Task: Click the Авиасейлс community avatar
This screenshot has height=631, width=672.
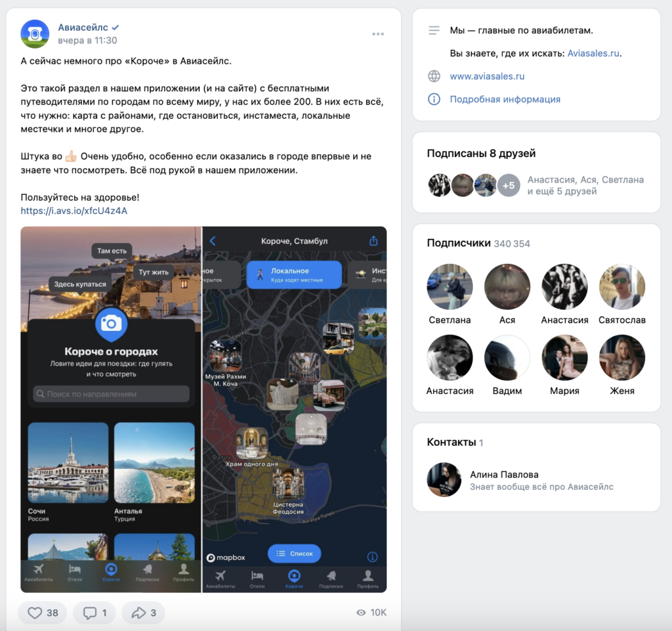Action: point(35,33)
